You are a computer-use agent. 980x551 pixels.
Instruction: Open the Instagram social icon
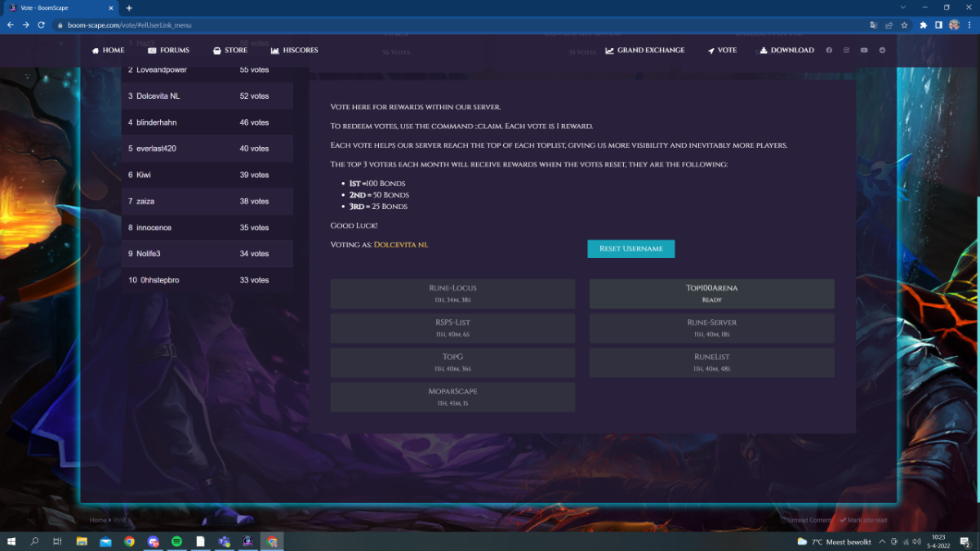point(846,50)
